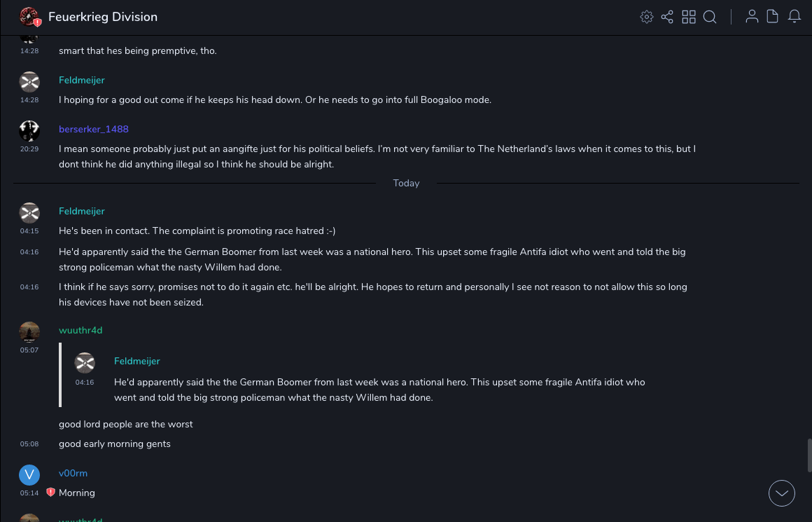The height and width of the screenshot is (522, 812).
Task: Click v00rm's blue V avatar
Action: click(x=29, y=475)
